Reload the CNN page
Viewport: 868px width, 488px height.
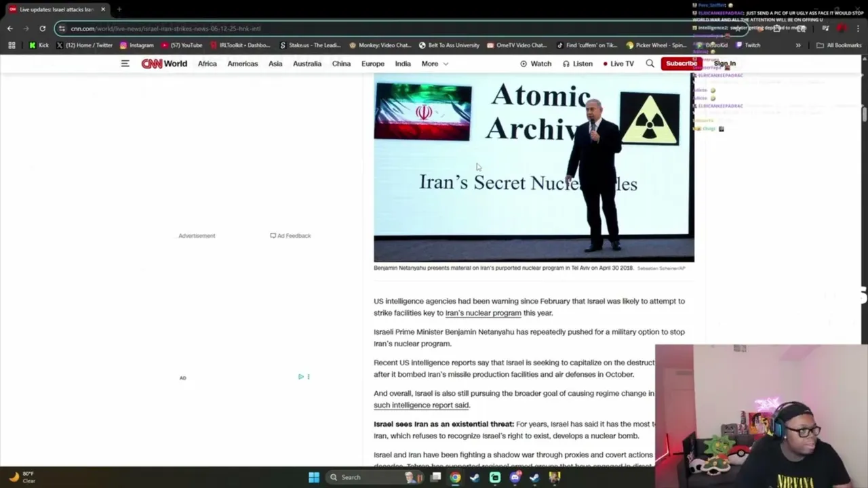[x=42, y=28]
